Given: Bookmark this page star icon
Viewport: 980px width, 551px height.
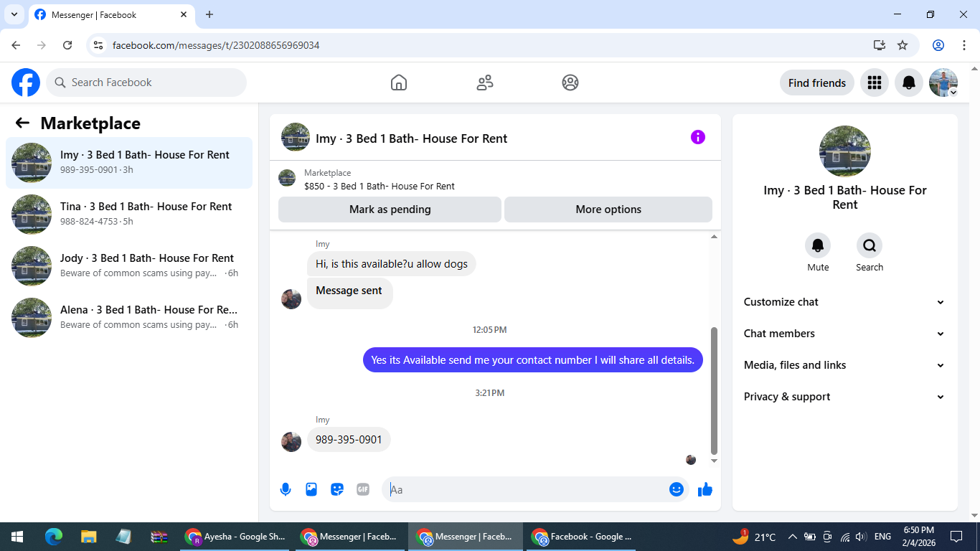Looking at the screenshot, I should (x=903, y=45).
